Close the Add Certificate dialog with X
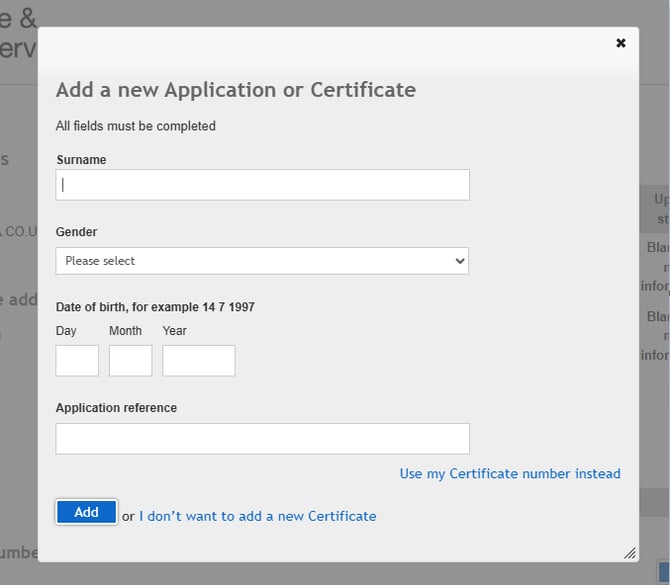The image size is (670, 585). click(621, 43)
